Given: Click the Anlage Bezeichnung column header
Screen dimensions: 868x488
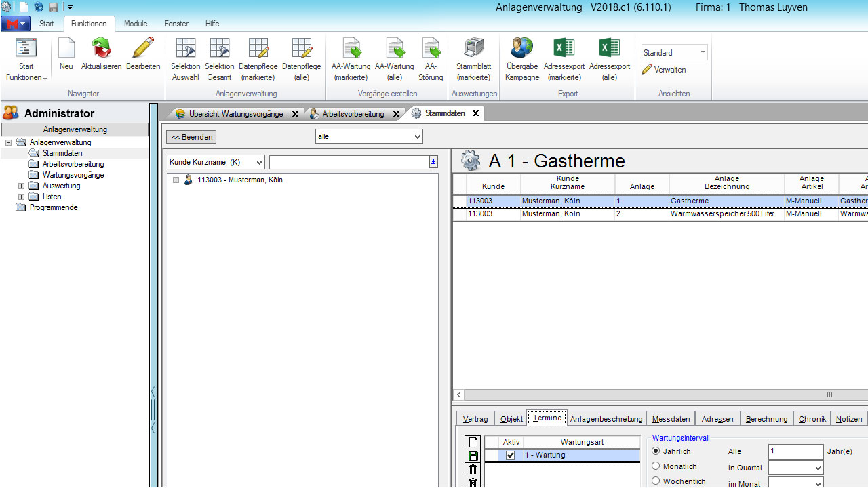Looking at the screenshot, I should tap(726, 182).
